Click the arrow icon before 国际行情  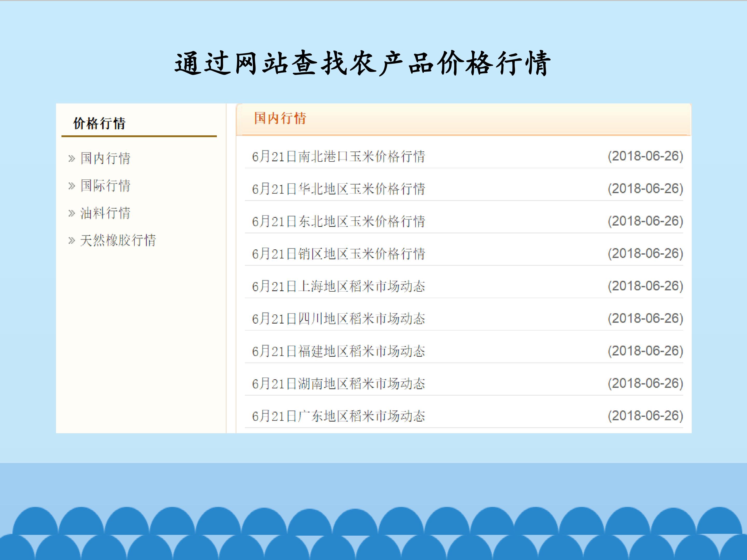tap(72, 186)
